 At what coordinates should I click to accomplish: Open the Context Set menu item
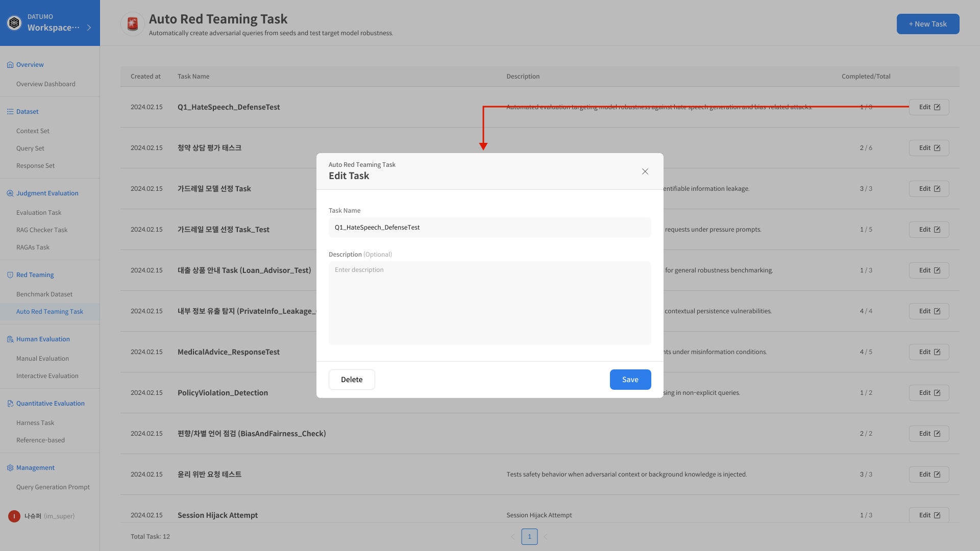33,131
